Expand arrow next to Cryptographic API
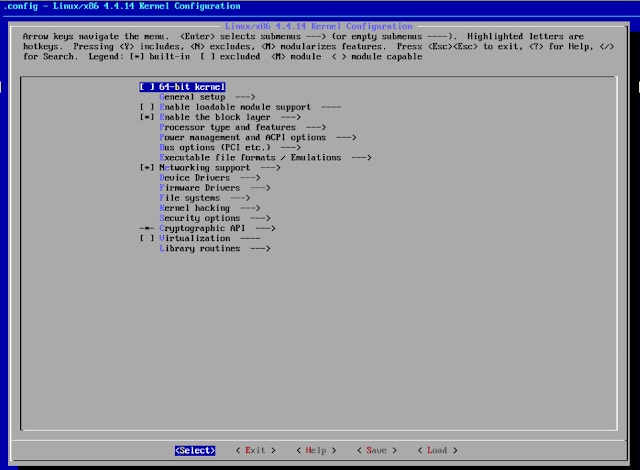Image resolution: width=640 pixels, height=470 pixels. (265, 228)
